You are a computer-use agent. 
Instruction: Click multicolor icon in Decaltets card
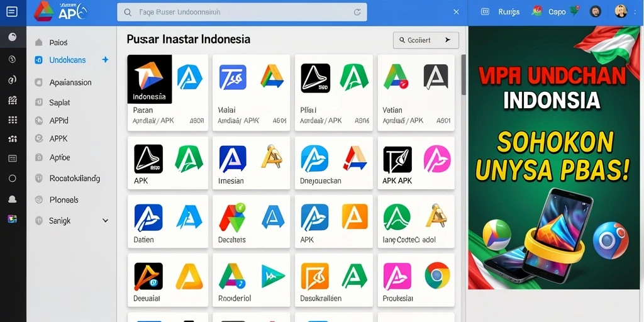tap(232, 217)
